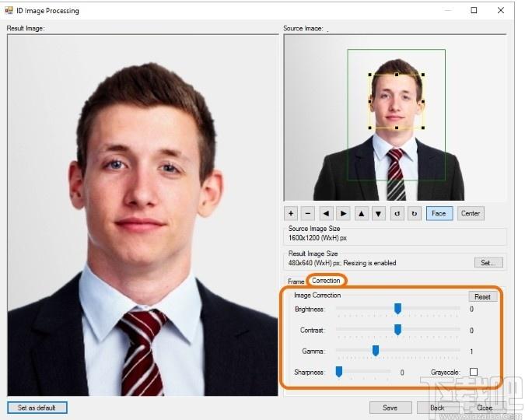Move the crop frame up using the up arrow

361,213
